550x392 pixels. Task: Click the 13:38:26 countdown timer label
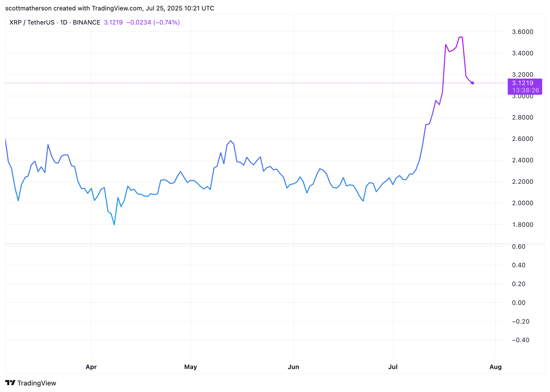[525, 90]
